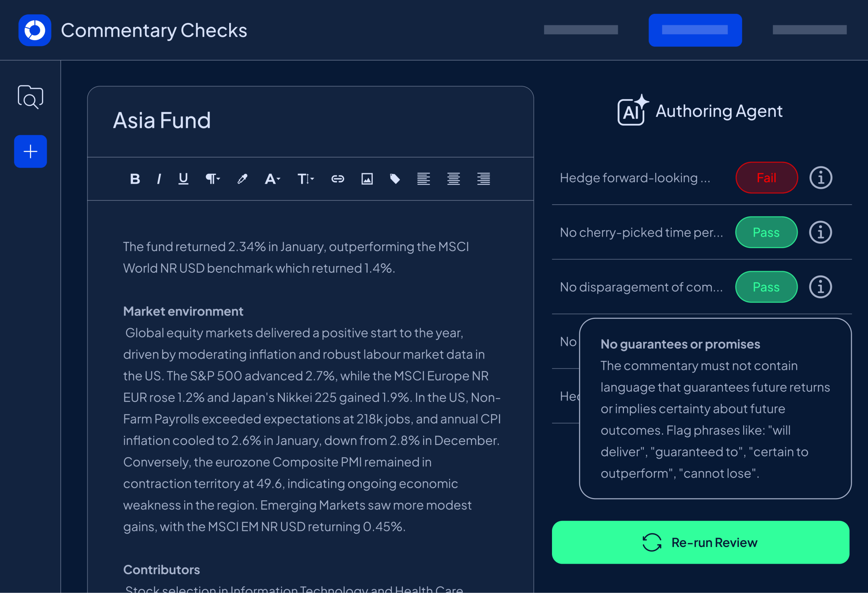
Task: Center align the text
Action: point(453,179)
